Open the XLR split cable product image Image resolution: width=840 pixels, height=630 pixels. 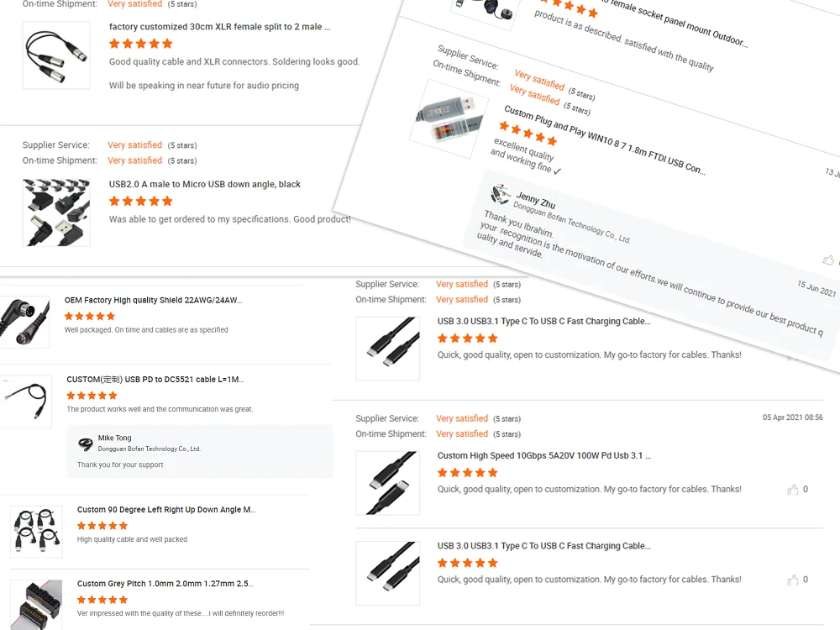[56, 55]
